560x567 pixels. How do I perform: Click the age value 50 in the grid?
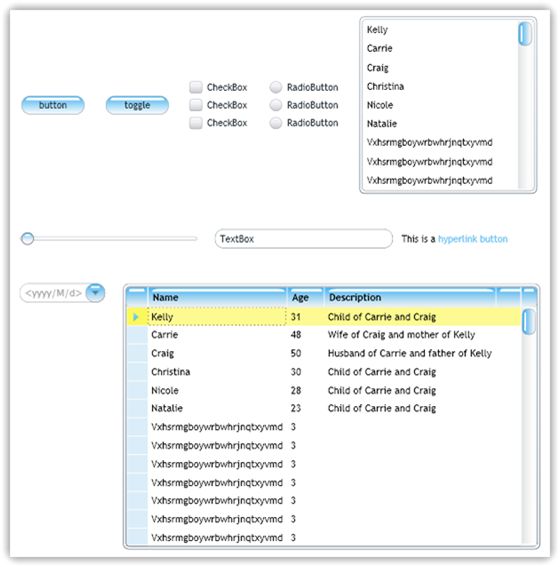click(x=296, y=353)
